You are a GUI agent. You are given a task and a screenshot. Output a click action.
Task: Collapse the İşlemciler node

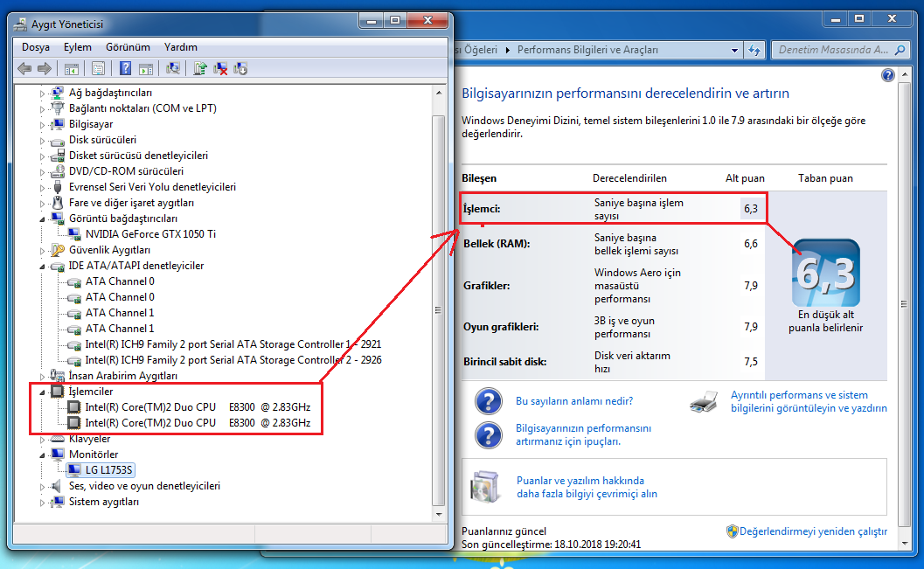click(x=42, y=392)
